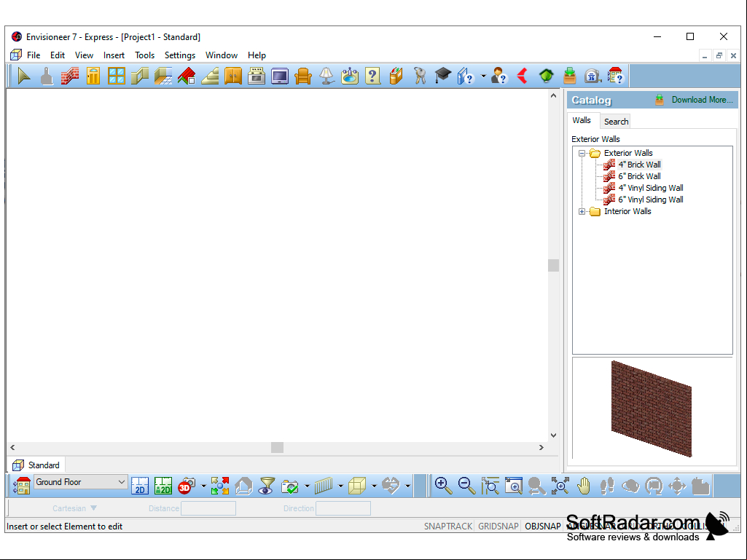The image size is (747, 560).
Task: Choose 4" Brick Wall in catalog tree
Action: pos(639,165)
